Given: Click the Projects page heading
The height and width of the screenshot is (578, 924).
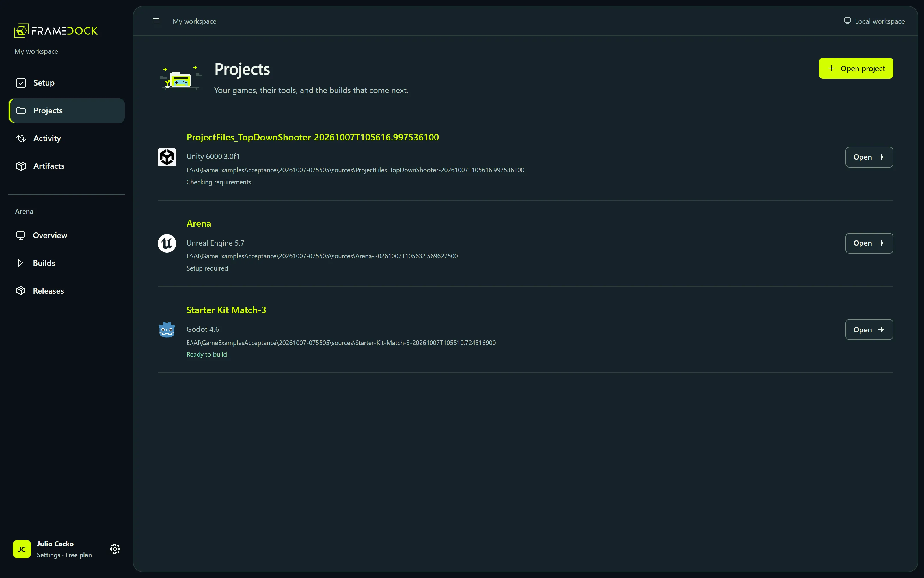Looking at the screenshot, I should click(x=242, y=69).
